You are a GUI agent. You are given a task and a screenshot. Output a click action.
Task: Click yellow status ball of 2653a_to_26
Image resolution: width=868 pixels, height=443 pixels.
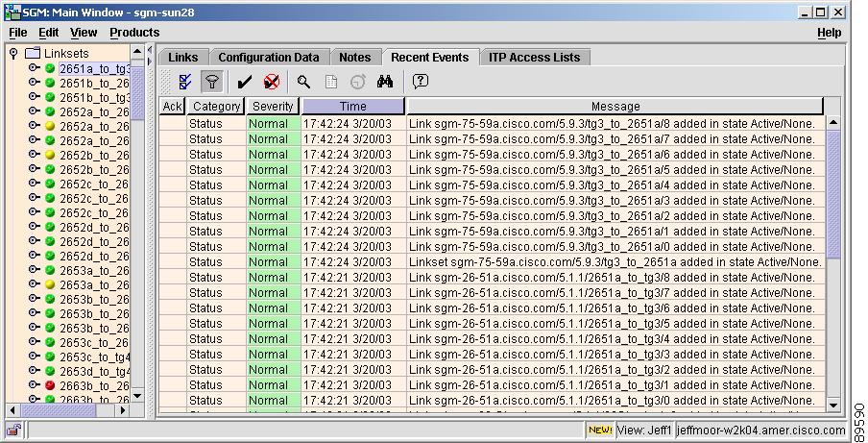(50, 284)
